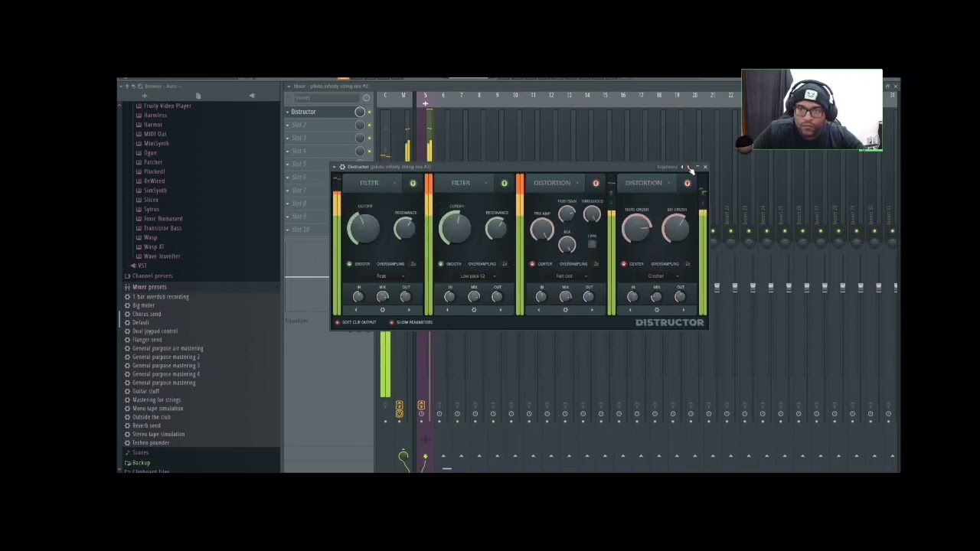Toggle power for the first Distortion module

click(x=596, y=183)
